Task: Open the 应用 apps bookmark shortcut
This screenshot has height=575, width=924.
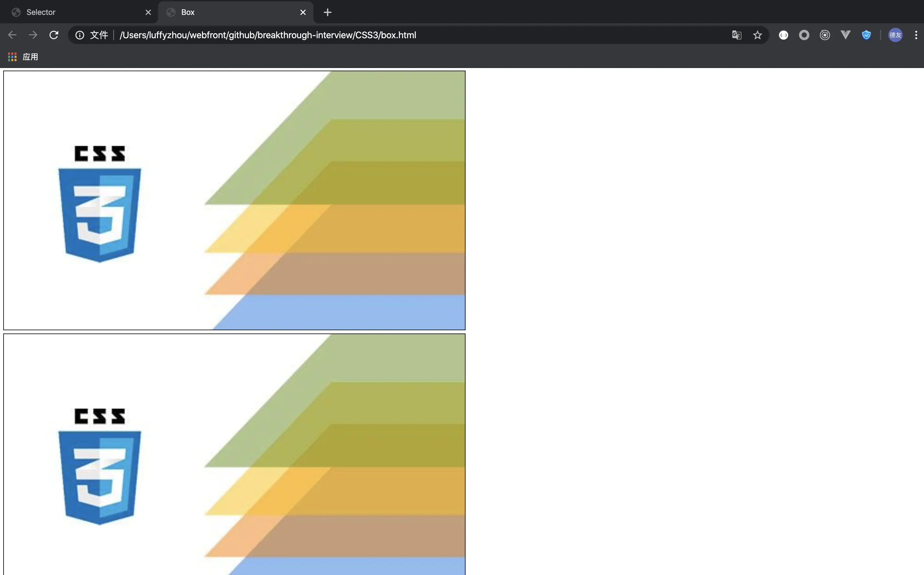Action: point(24,57)
